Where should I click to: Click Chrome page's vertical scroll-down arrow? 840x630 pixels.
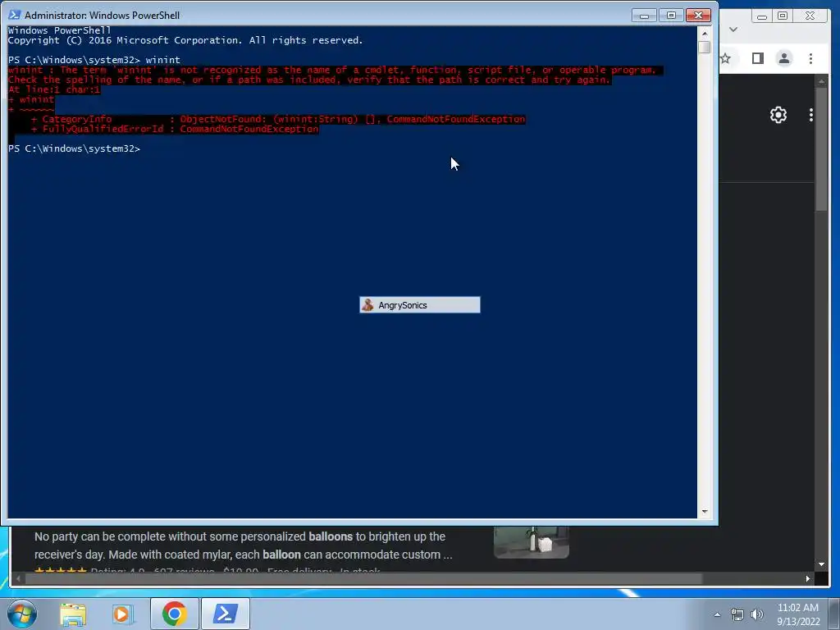pyautogui.click(x=821, y=564)
